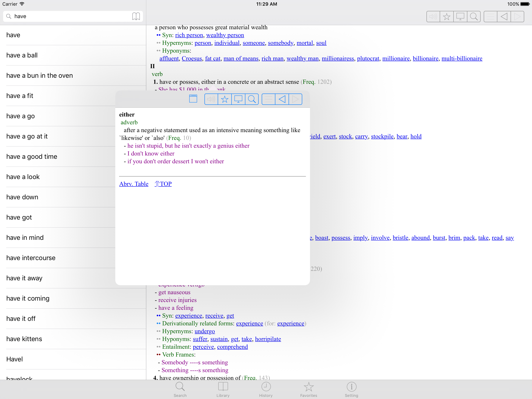This screenshot has width=532, height=399.
Task: Click the top toolbar star favorite icon
Action: pos(446,17)
